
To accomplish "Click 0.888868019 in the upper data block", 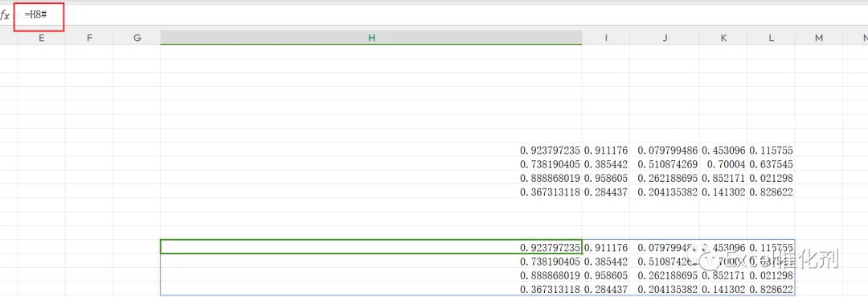I will 550,179.
